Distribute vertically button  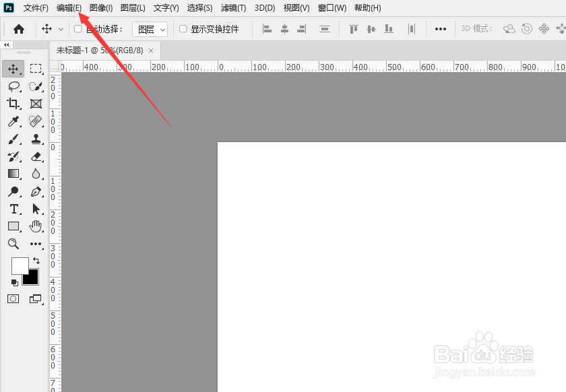325,28
